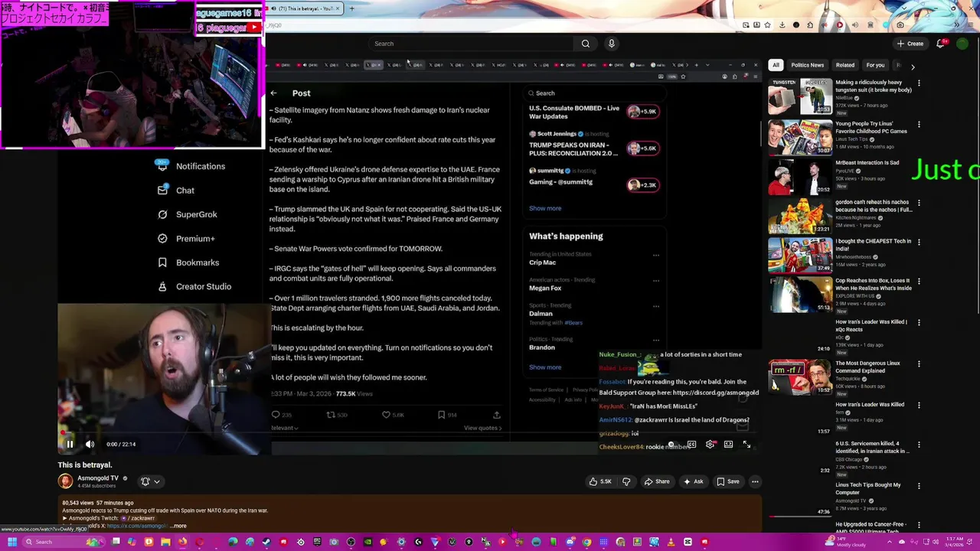Pause the video with the player pause button

[x=70, y=444]
